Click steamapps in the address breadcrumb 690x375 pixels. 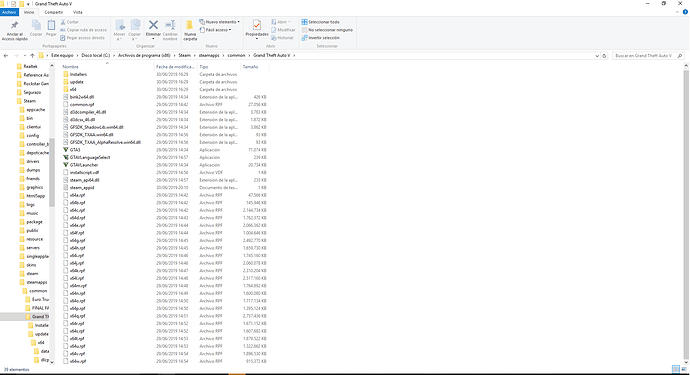click(x=209, y=55)
